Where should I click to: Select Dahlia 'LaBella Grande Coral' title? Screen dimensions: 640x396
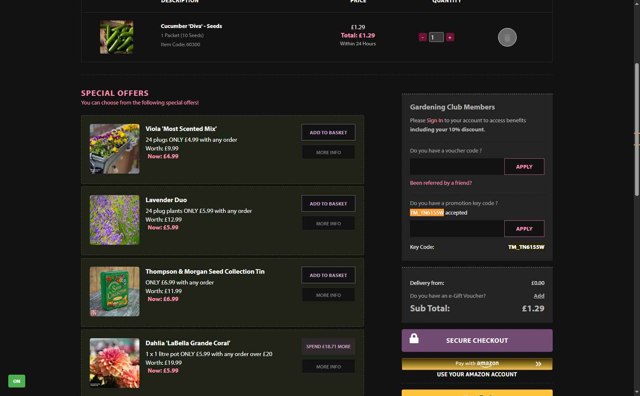click(188, 343)
